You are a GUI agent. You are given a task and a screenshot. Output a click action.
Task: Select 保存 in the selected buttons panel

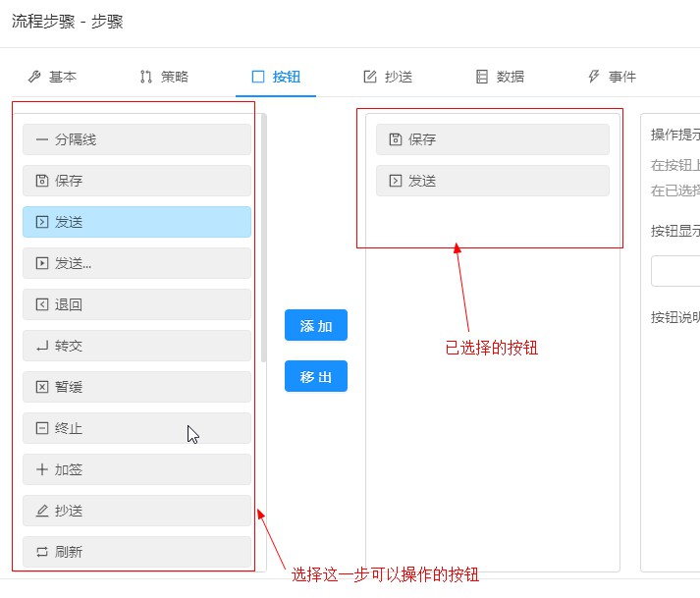pyautogui.click(x=493, y=139)
